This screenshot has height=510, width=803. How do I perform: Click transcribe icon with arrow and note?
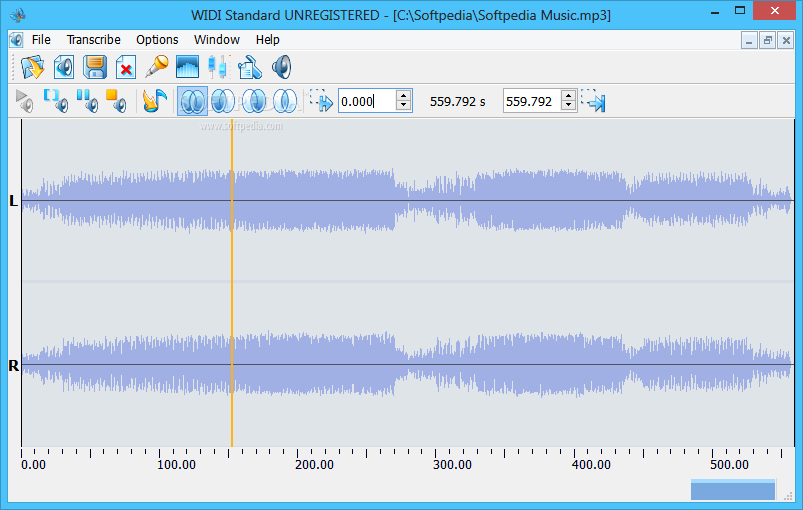pyautogui.click(x=155, y=101)
